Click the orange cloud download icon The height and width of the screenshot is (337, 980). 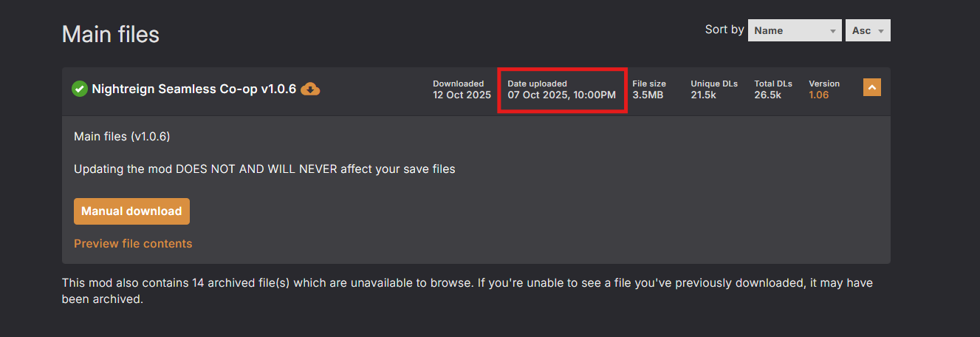[x=311, y=89]
